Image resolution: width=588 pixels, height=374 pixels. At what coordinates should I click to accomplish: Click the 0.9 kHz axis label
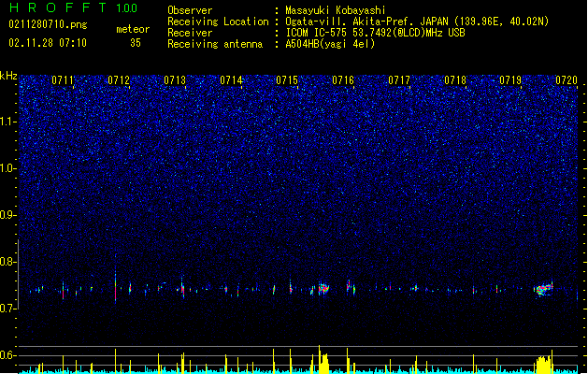click(8, 215)
